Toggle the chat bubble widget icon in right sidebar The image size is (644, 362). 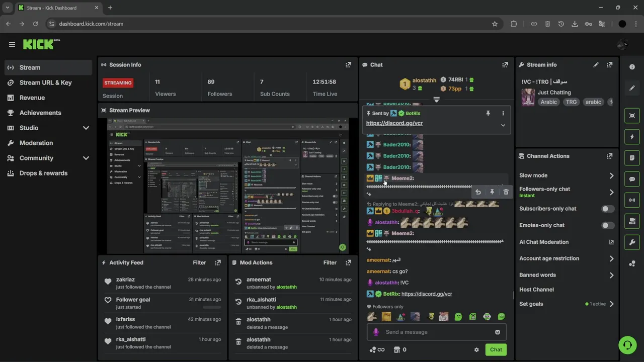pyautogui.click(x=632, y=179)
